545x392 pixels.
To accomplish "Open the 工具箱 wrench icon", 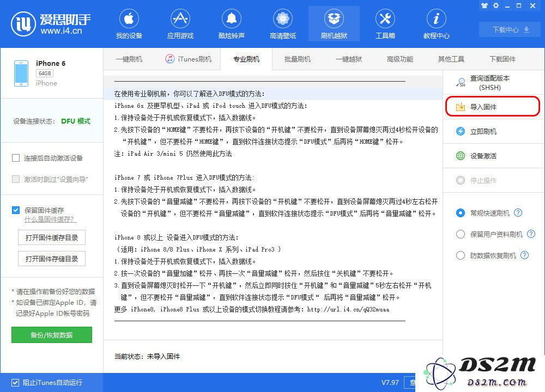I will coord(385,19).
